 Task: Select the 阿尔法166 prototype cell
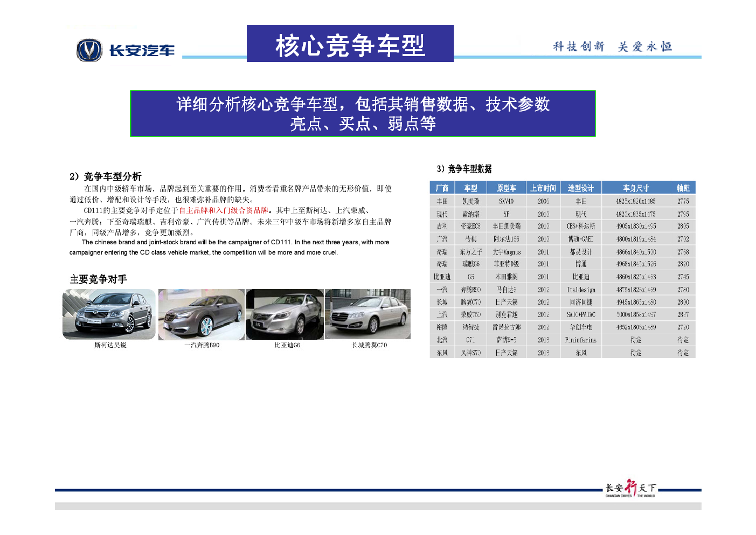coord(507,239)
